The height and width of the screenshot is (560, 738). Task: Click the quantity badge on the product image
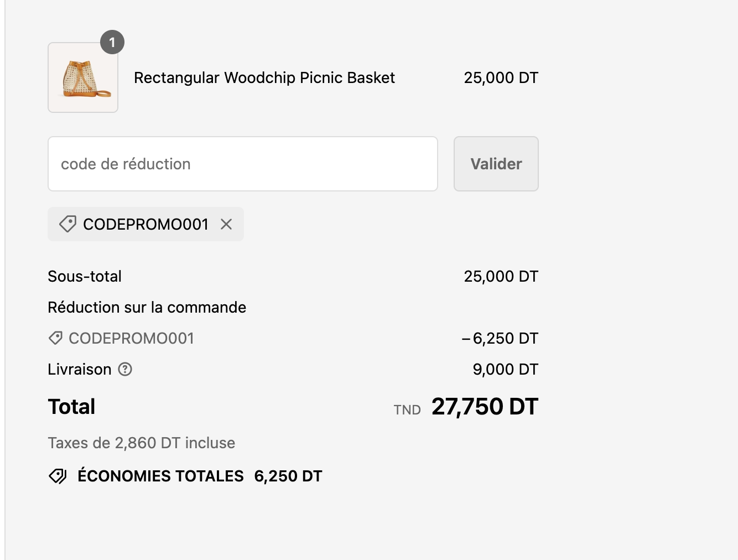[112, 42]
